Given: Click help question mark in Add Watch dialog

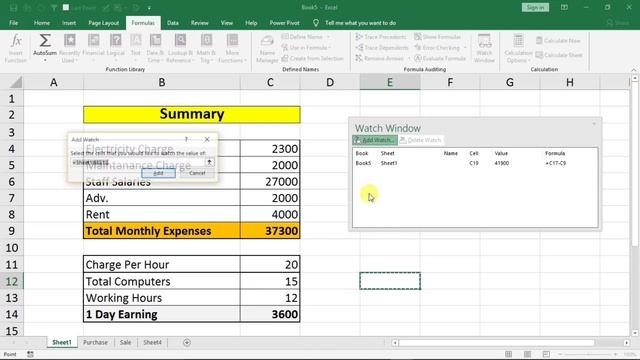Looking at the screenshot, I should click(x=186, y=139).
